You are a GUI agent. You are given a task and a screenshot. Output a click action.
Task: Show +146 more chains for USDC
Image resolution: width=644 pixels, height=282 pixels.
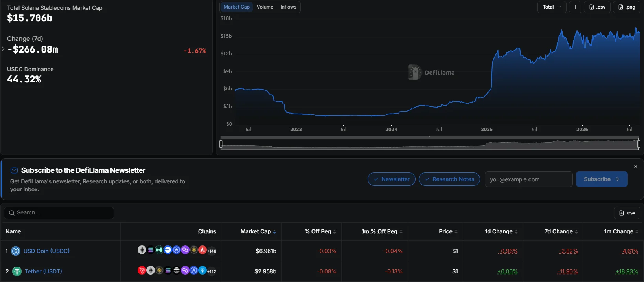click(x=212, y=251)
